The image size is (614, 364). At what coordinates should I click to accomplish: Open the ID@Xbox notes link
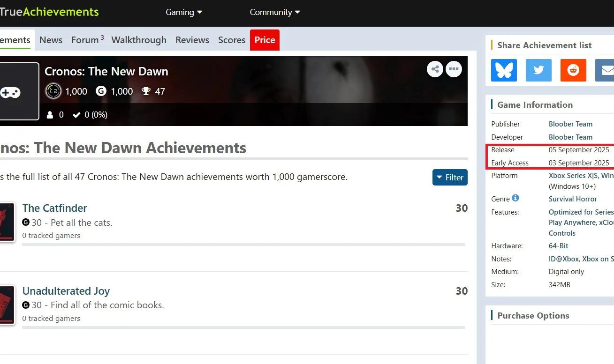[563, 259]
